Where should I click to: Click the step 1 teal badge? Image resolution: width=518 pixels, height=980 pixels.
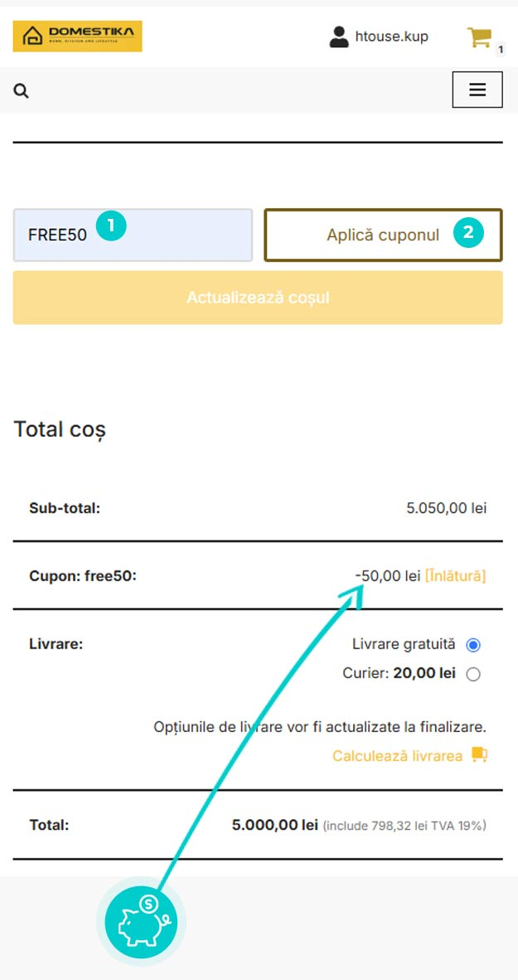(x=111, y=226)
